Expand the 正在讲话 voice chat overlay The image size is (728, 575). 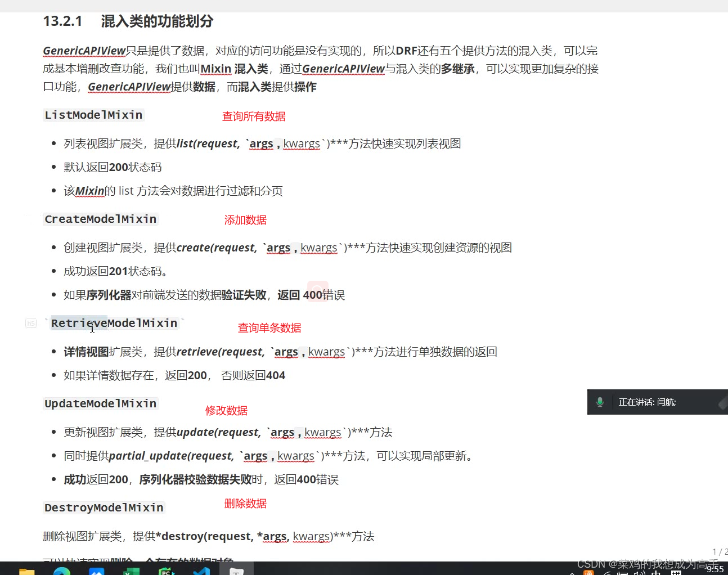tap(723, 402)
